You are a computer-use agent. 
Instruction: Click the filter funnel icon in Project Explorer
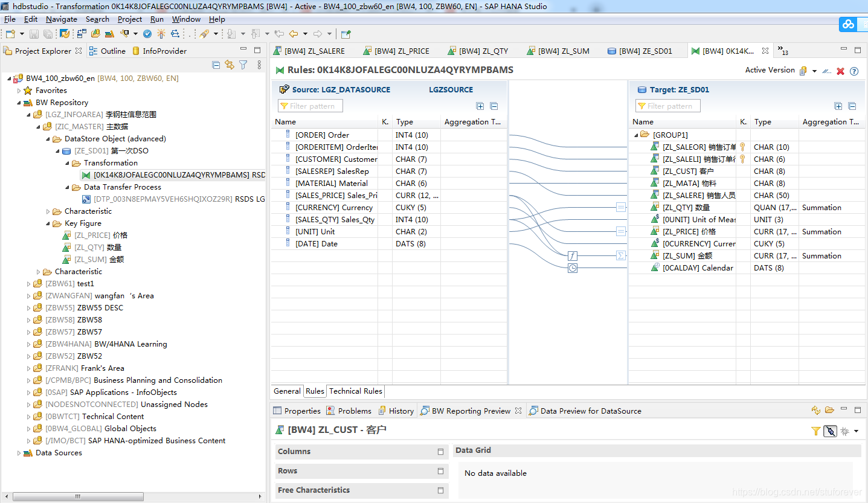(x=243, y=65)
